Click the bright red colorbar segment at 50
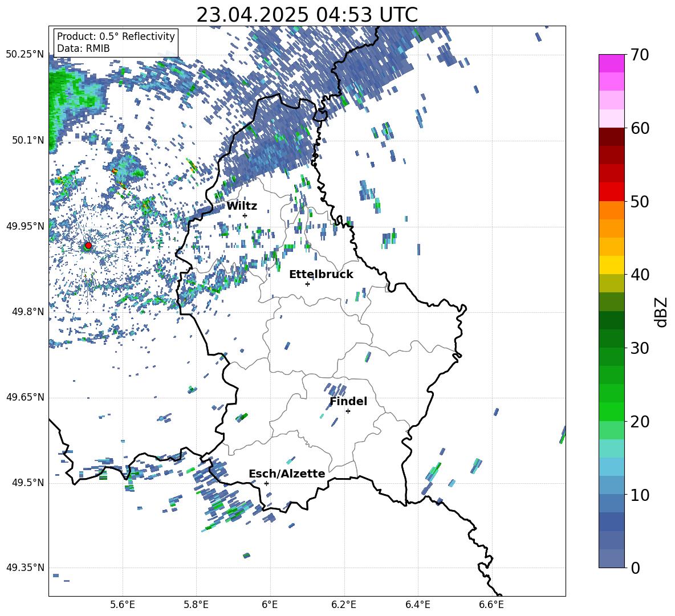Screen dimensions: 675x616 click(611, 192)
